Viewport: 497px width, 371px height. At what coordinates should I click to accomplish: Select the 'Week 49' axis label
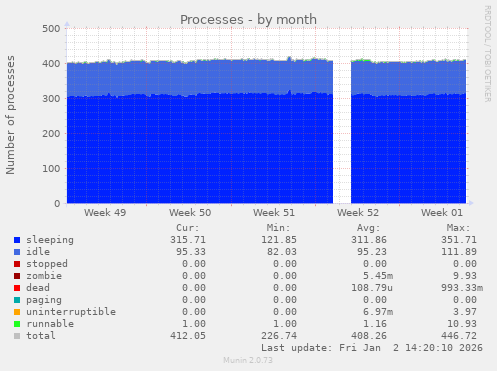(x=105, y=213)
